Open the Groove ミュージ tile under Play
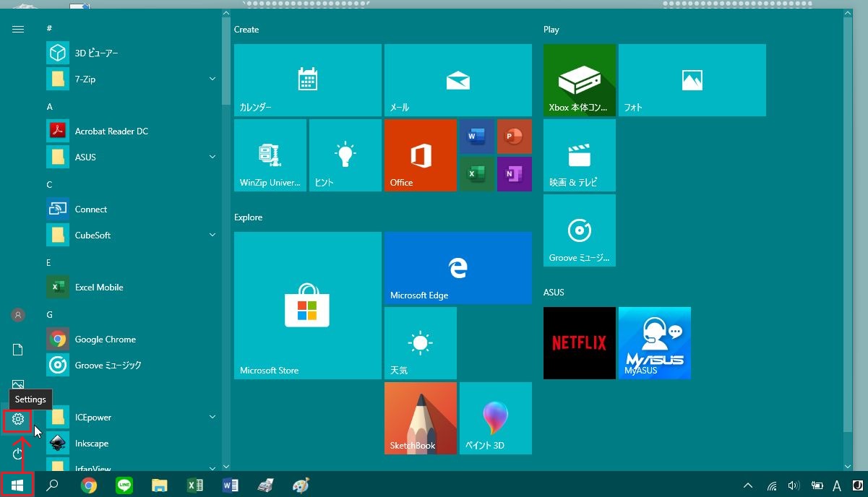Screen dimensions: 868x497 580,230
